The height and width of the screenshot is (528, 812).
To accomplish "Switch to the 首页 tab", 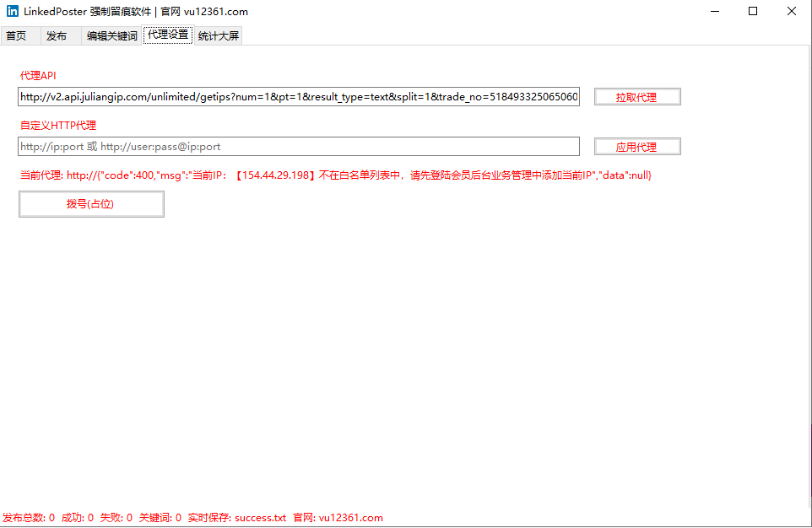I will point(16,36).
